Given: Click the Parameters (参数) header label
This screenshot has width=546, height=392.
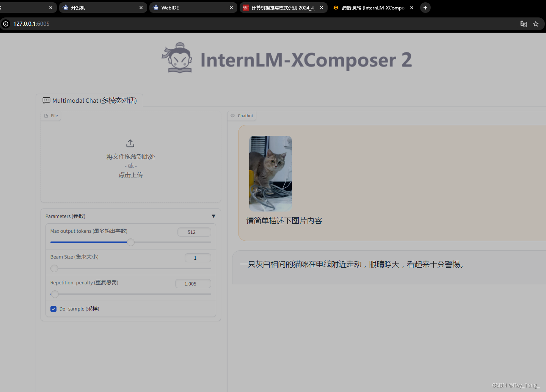Looking at the screenshot, I should [65, 216].
